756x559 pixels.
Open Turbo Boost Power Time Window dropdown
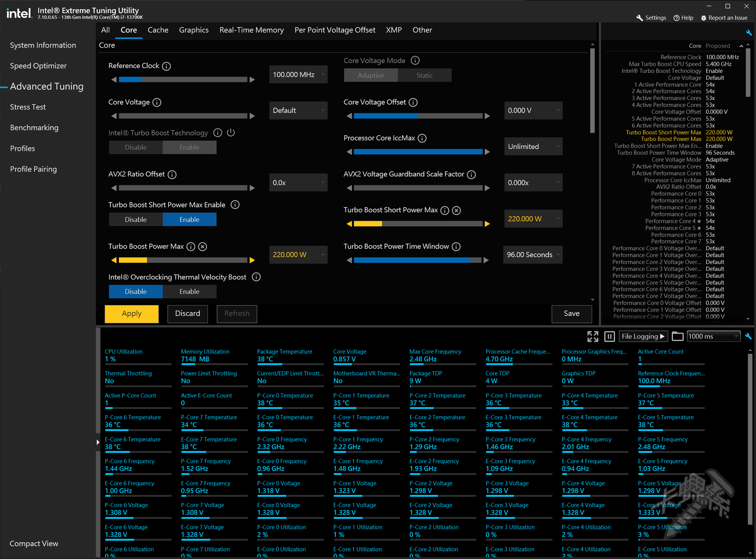click(x=533, y=255)
